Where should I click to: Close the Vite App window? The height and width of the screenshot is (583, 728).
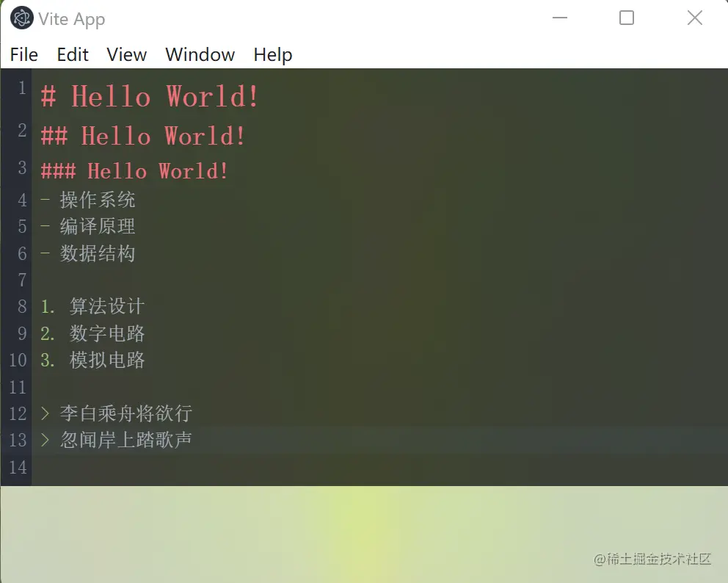click(x=694, y=18)
